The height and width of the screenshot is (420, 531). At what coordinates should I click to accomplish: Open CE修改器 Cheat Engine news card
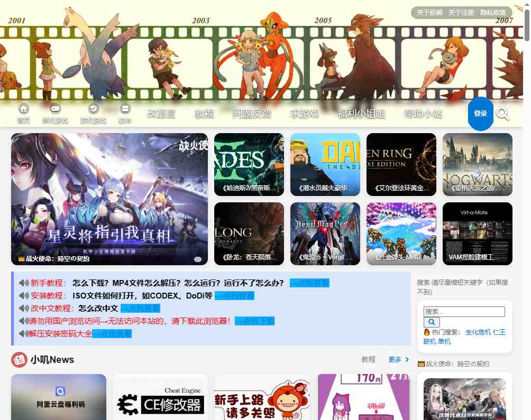(x=160, y=397)
